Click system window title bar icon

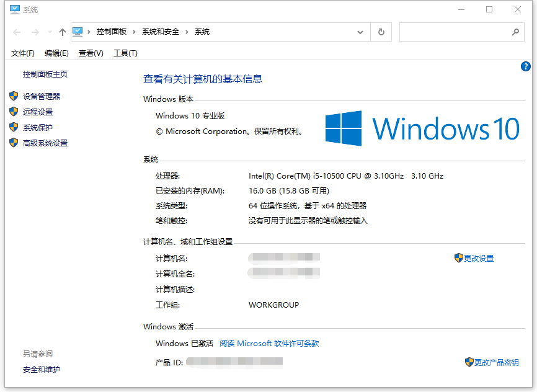[x=15, y=9]
